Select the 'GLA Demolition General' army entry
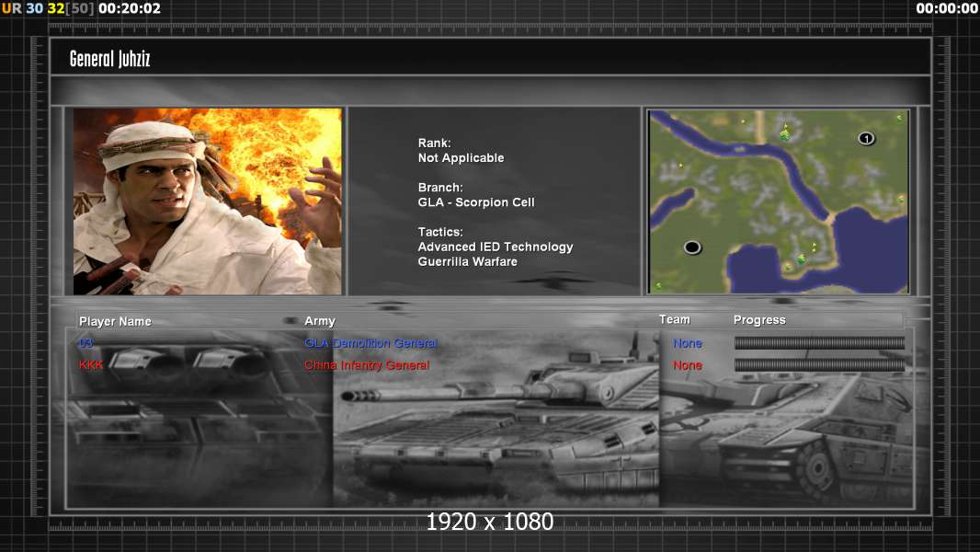980x552 pixels. pos(370,343)
